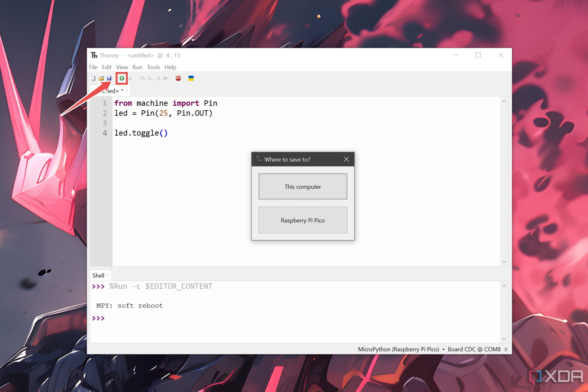The height and width of the screenshot is (392, 588).
Task: Expand the View menu options
Action: 122,67
